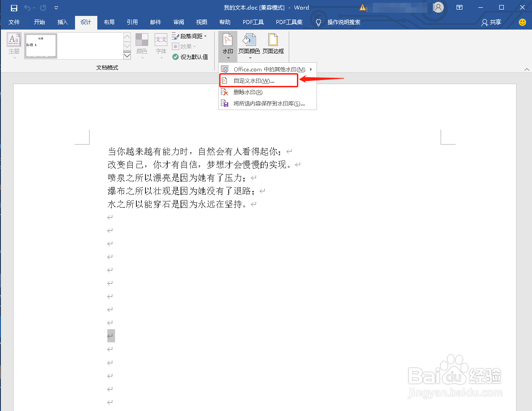Switch to the 插入 (Insert) ribbon tab
This screenshot has height=411, width=532.
click(x=62, y=22)
